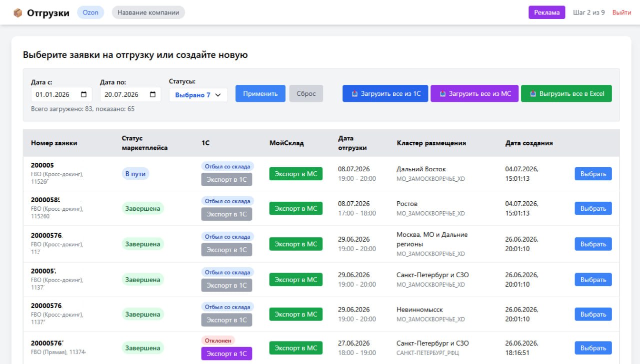The height and width of the screenshot is (364, 640).
Task: Click the Статус маркетплейса column header
Action: (144, 143)
